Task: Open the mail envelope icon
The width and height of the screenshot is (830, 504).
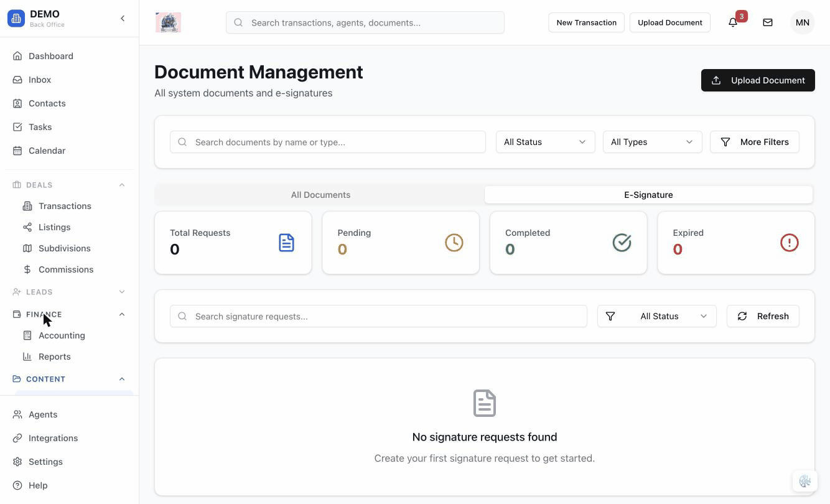Action: (768, 22)
